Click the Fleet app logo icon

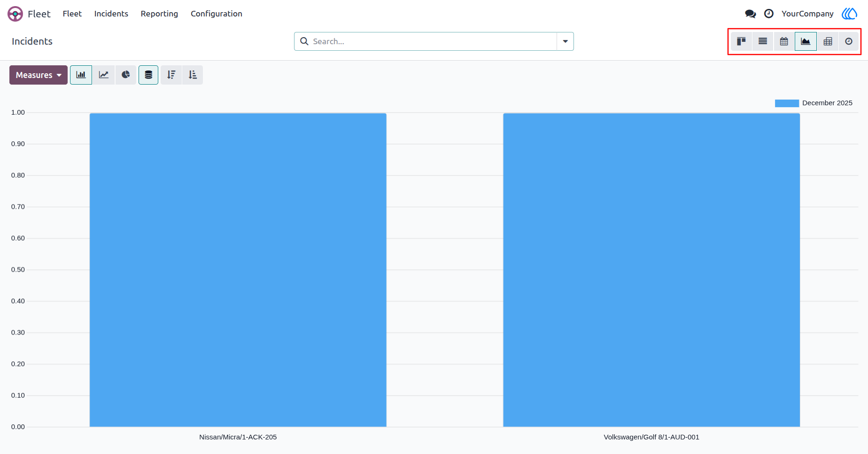tap(15, 14)
